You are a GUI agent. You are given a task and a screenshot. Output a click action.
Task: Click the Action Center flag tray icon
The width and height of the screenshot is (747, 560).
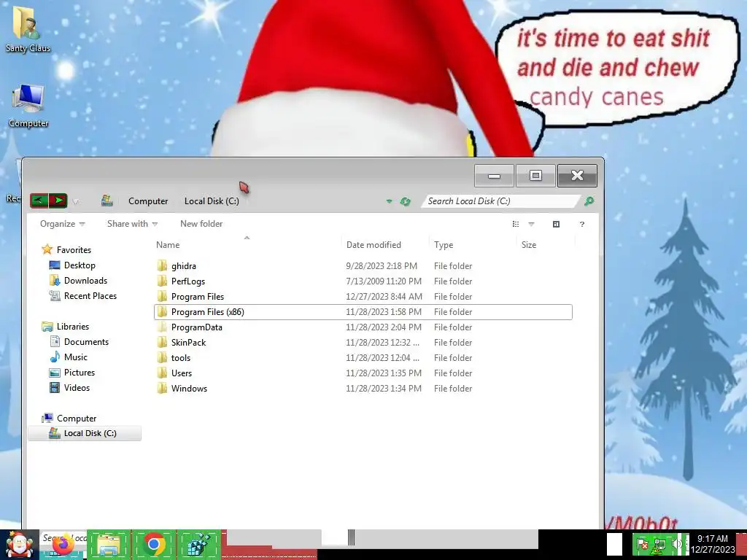(643, 544)
